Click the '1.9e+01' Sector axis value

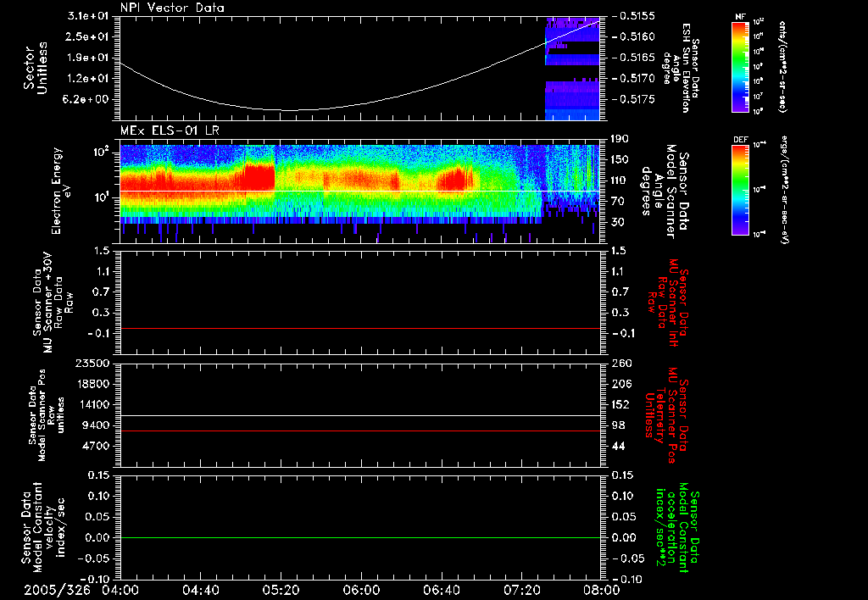[87, 58]
